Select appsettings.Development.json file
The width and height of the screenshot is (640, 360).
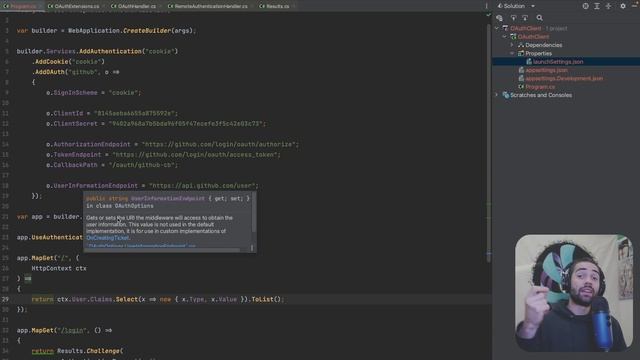pos(564,78)
